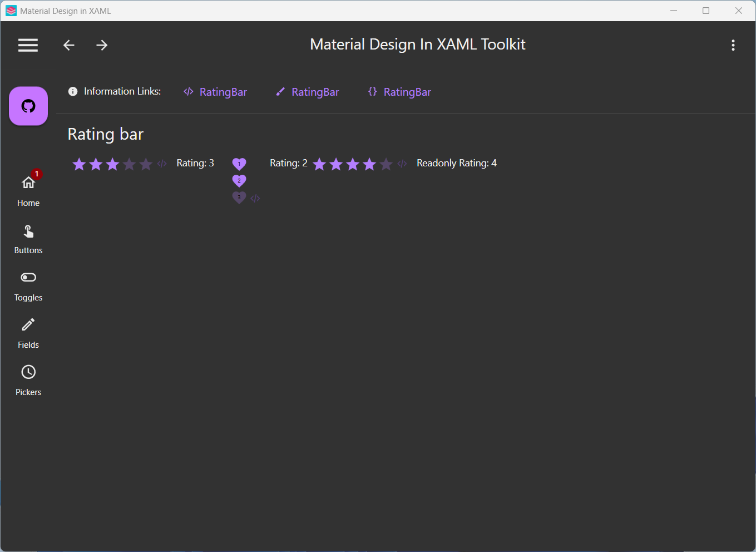The width and height of the screenshot is (756, 552).
Task: Open the Pickers page in sidebar
Action: (x=28, y=381)
